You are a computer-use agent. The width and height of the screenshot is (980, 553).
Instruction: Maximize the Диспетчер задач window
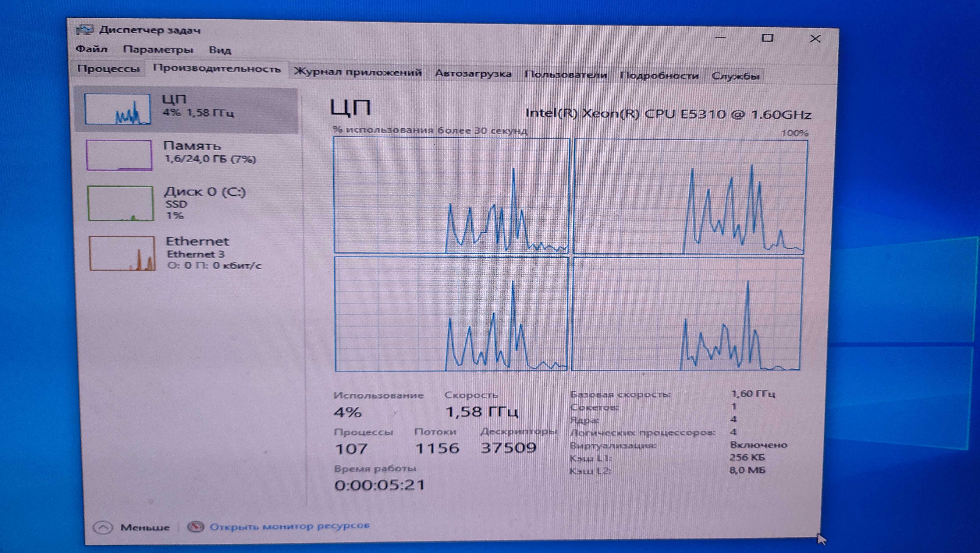[767, 38]
